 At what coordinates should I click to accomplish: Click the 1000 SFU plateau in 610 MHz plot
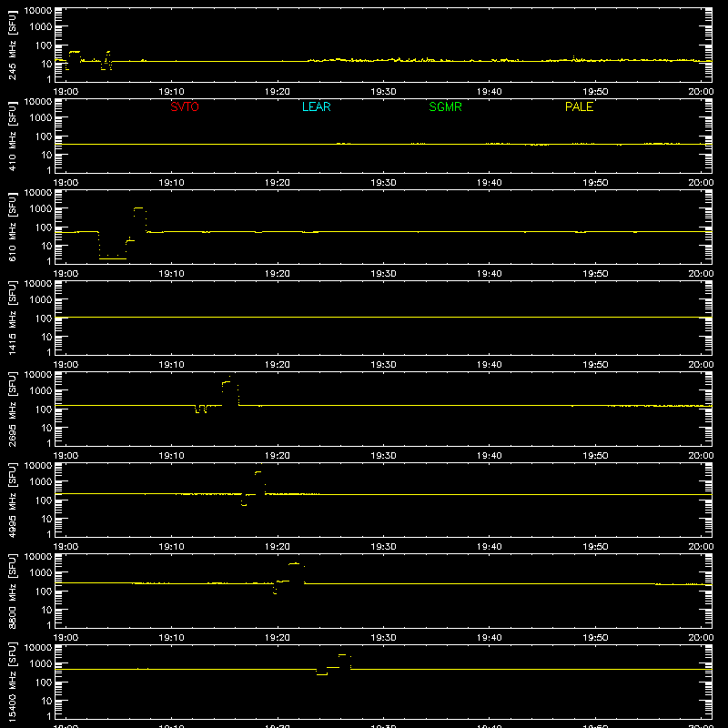[x=138, y=208]
